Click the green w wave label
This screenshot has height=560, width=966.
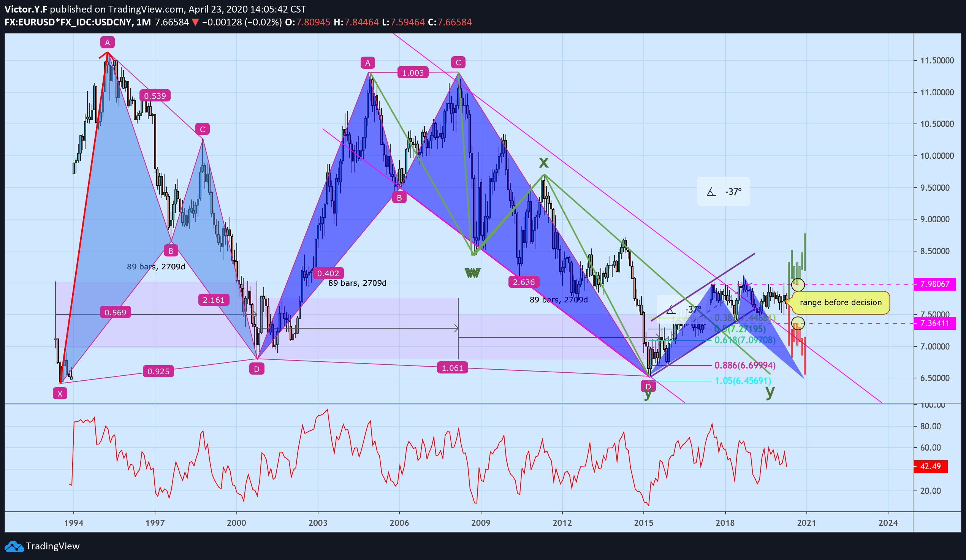click(x=472, y=273)
